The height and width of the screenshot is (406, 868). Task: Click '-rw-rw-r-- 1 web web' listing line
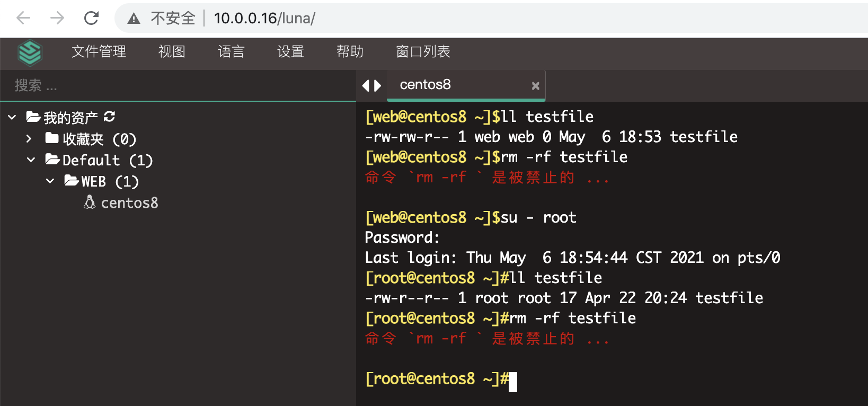(551, 137)
